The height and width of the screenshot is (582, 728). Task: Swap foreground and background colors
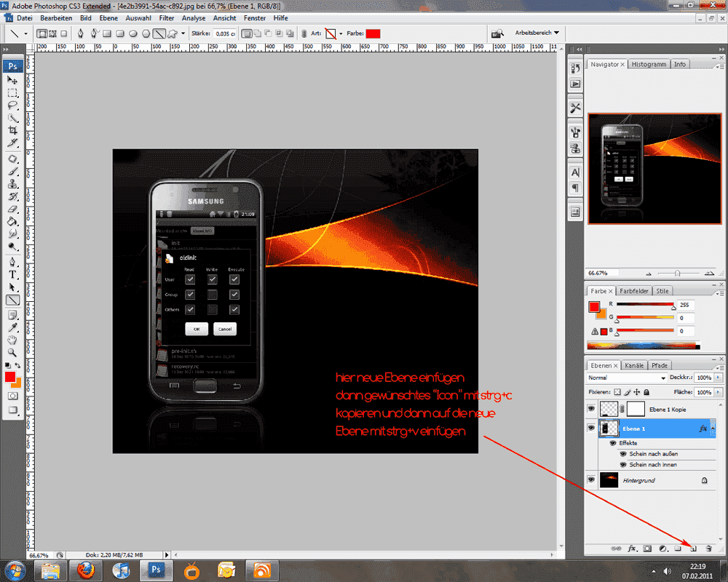[x=17, y=366]
